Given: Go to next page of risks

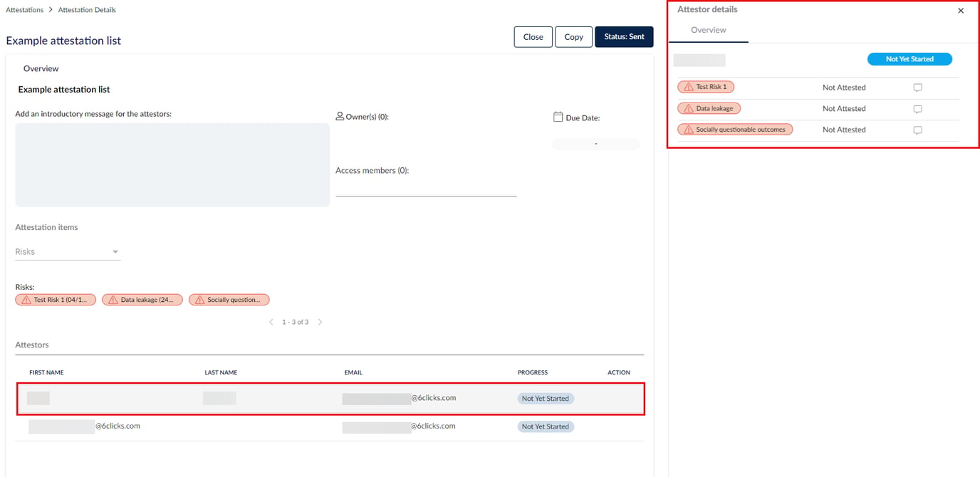Looking at the screenshot, I should tap(320, 322).
